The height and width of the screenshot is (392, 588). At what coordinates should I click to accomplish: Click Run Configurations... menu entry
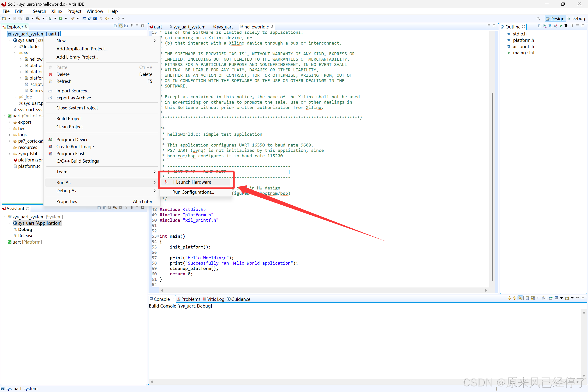pos(193,192)
